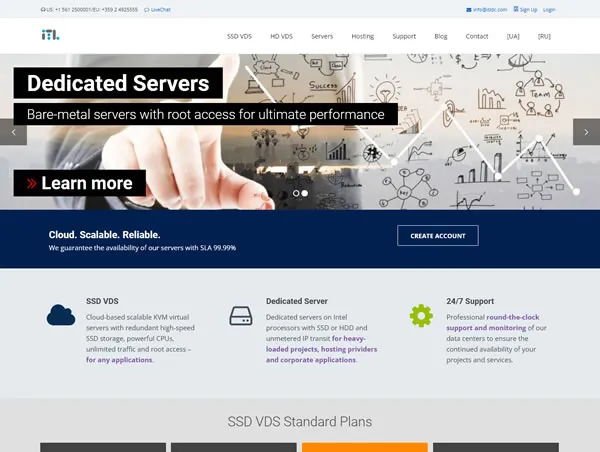This screenshot has height=452, width=600.
Task: Show the previous banner slide
Action: 13,132
